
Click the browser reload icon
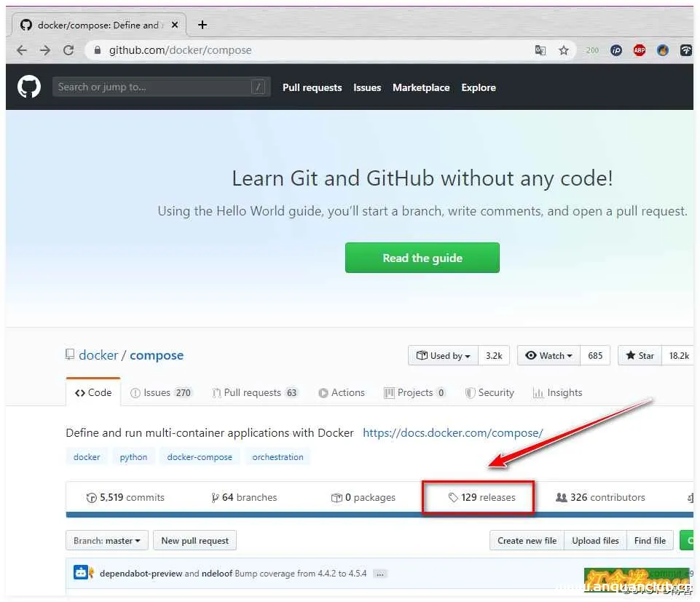point(69,50)
